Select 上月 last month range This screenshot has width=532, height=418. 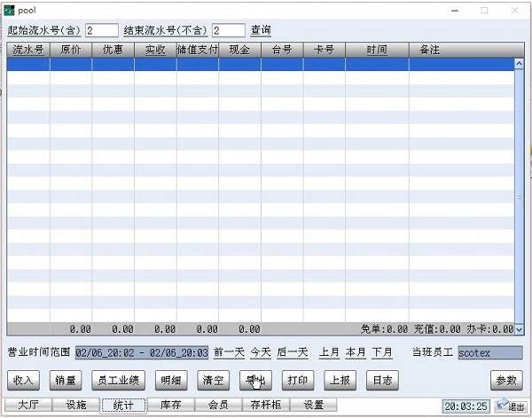tap(329, 352)
